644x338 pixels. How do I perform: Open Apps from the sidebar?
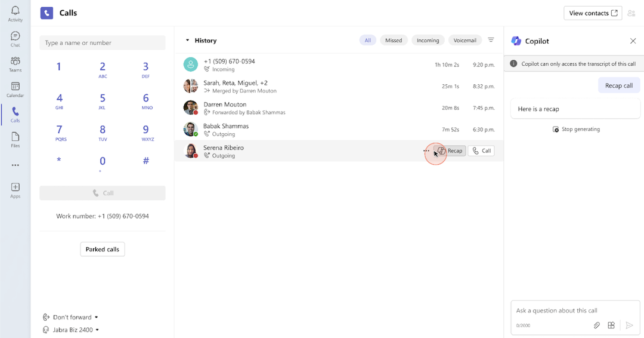click(15, 190)
